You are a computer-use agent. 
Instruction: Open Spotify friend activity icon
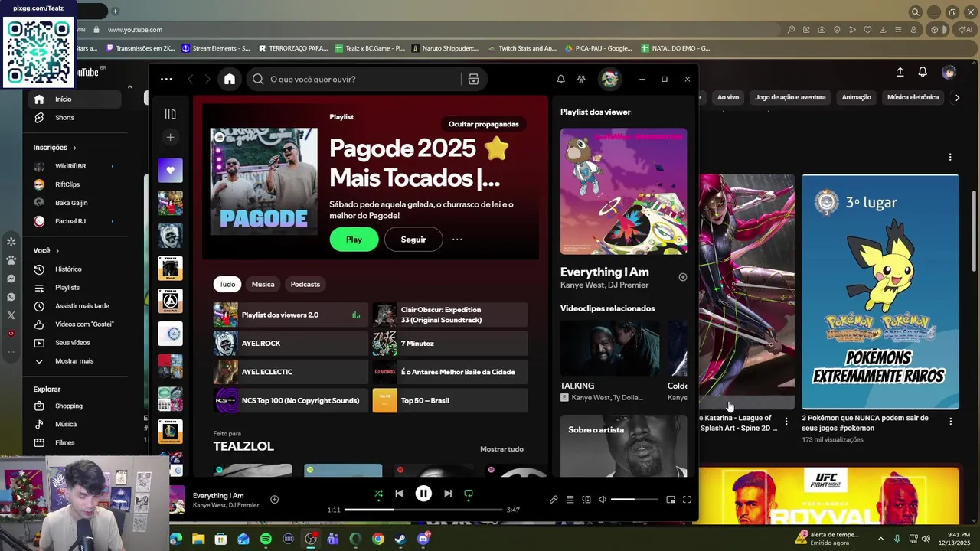coord(581,79)
